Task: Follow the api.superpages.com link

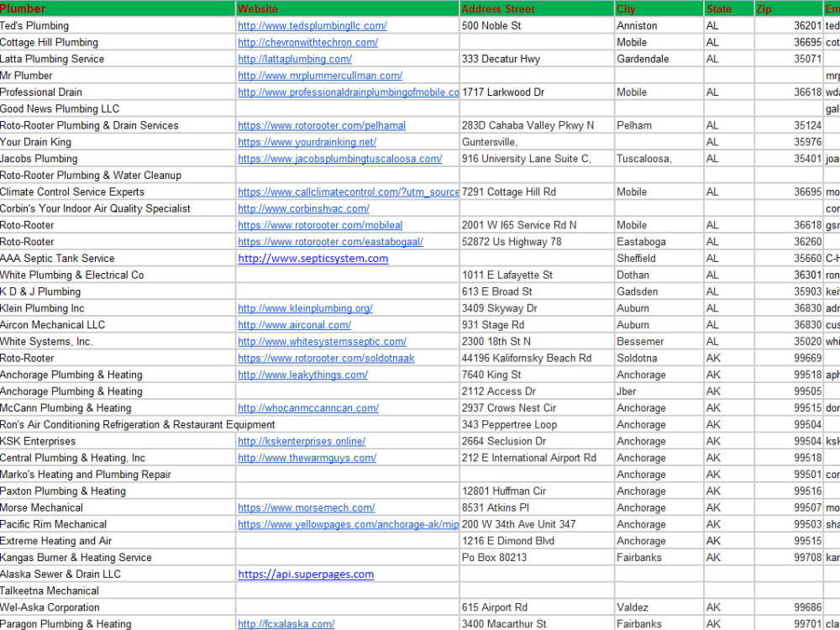Action: [306, 575]
